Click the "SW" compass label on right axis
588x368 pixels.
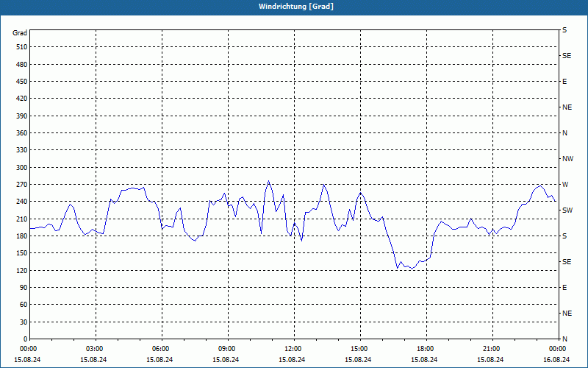[567, 210]
